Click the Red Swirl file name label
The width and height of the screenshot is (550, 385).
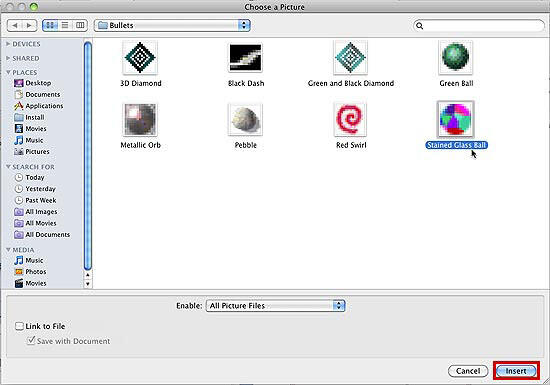click(351, 145)
